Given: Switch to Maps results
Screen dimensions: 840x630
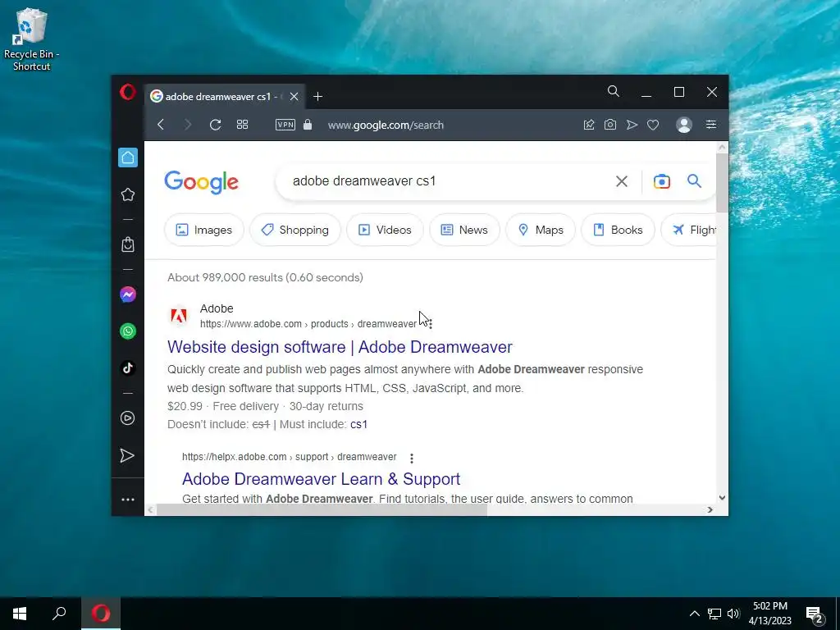Looking at the screenshot, I should click(x=541, y=230).
